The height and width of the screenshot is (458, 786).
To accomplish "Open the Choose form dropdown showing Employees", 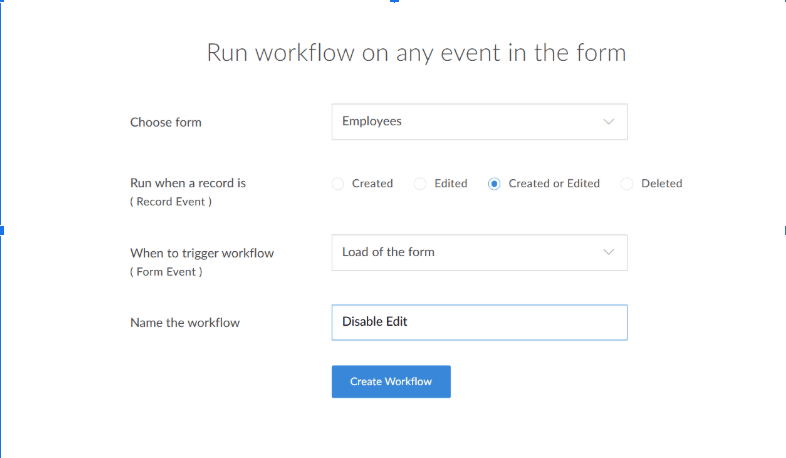I will (x=470, y=122).
